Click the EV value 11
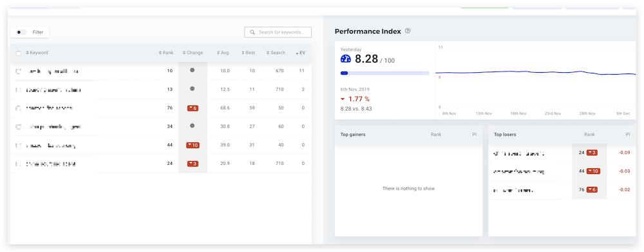 click(302, 71)
